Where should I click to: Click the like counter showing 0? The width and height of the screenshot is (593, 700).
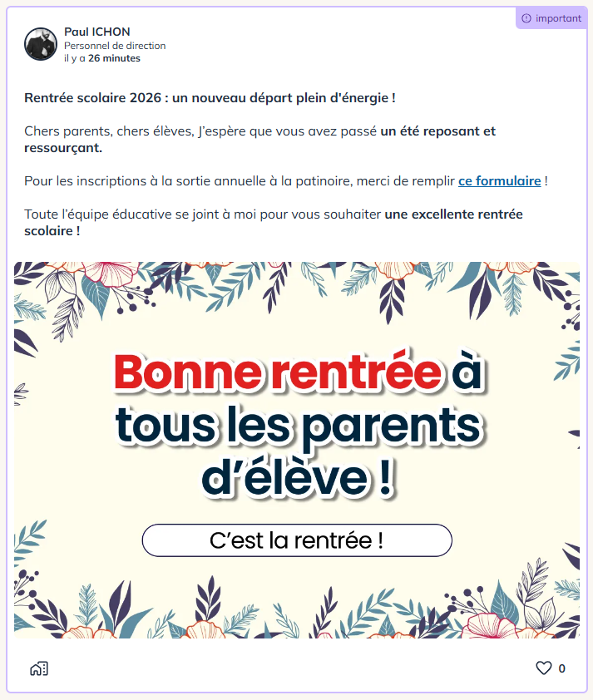coord(562,668)
